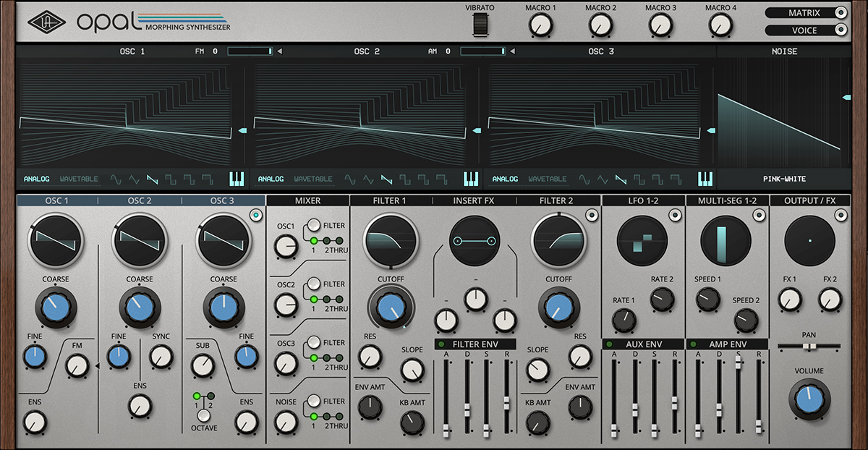The image size is (868, 450).
Task: Set OSC 1 to Analog mode
Action: click(x=36, y=179)
